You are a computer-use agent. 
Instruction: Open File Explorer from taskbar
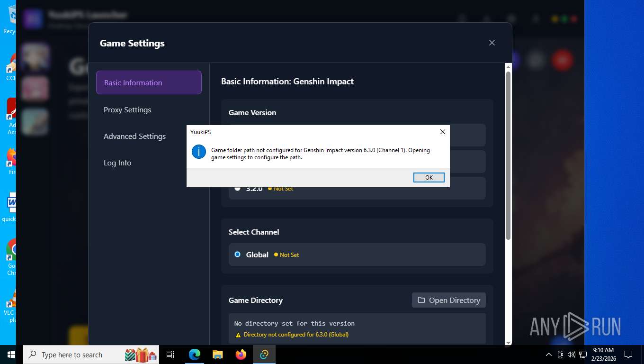217,355
